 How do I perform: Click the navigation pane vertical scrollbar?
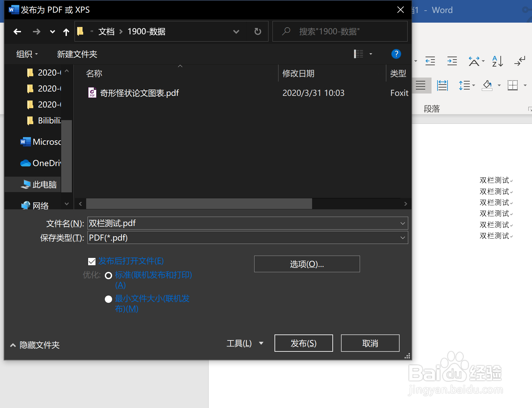click(x=67, y=156)
